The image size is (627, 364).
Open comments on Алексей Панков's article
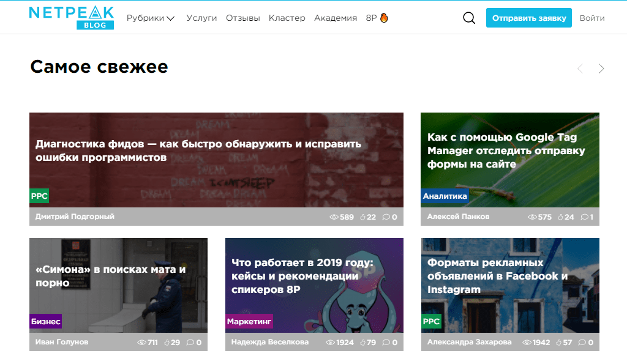pyautogui.click(x=586, y=217)
